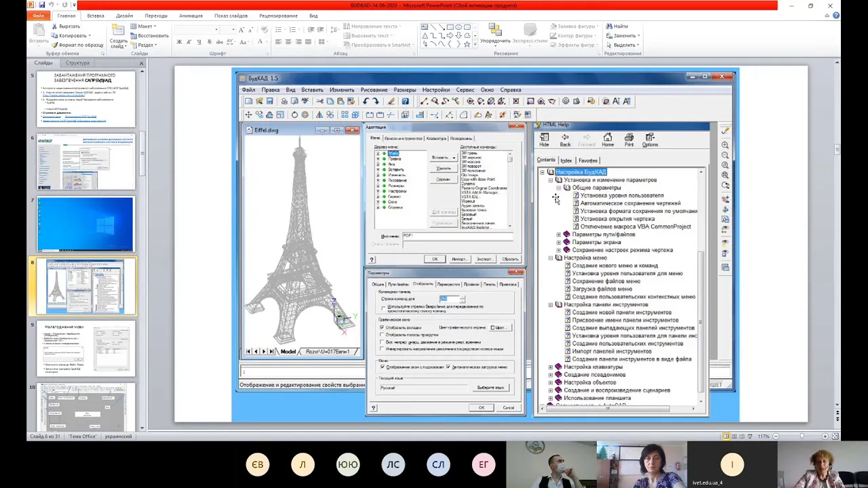The height and width of the screenshot is (488, 868).
Task: Open the Файл tab in PowerPoint
Action: [39, 16]
